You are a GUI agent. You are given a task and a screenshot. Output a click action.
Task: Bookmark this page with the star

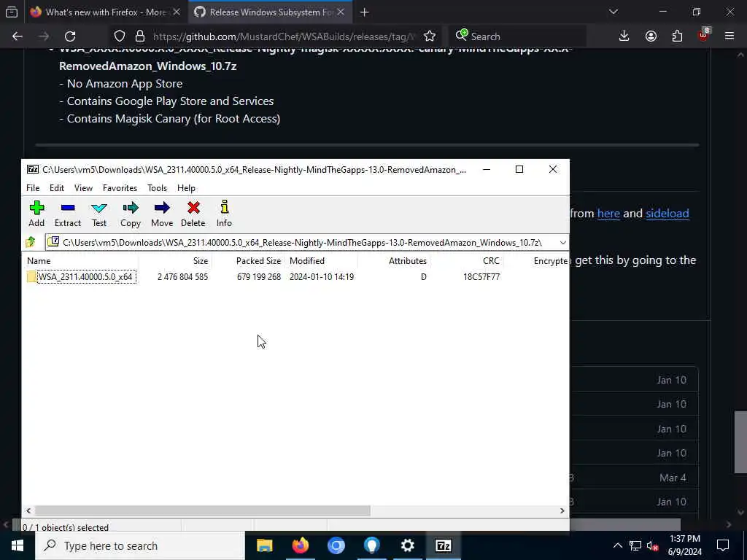click(429, 36)
